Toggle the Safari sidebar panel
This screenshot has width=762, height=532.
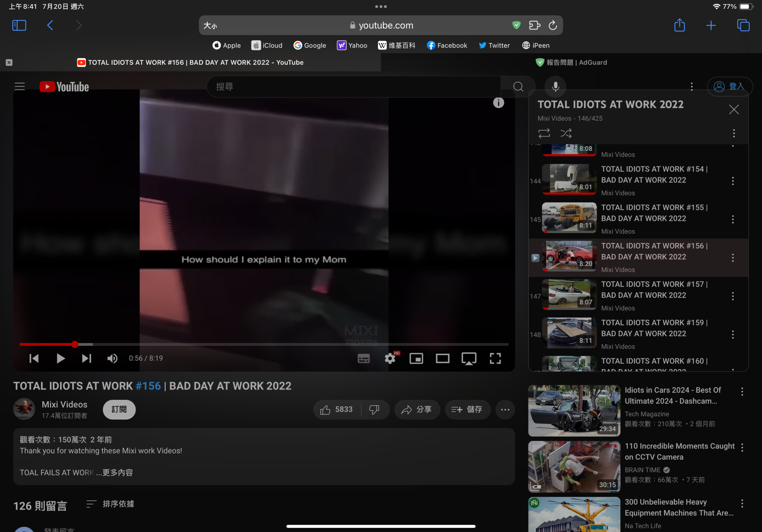click(19, 26)
